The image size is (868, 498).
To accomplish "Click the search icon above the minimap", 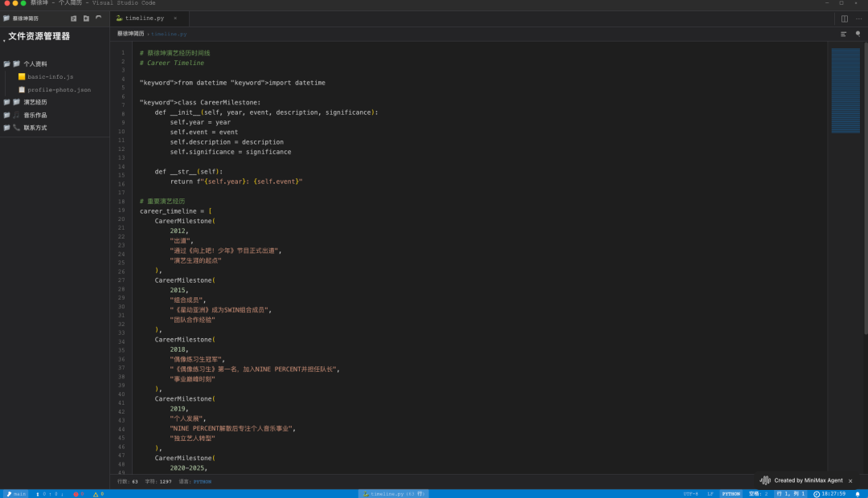I will pos(858,34).
